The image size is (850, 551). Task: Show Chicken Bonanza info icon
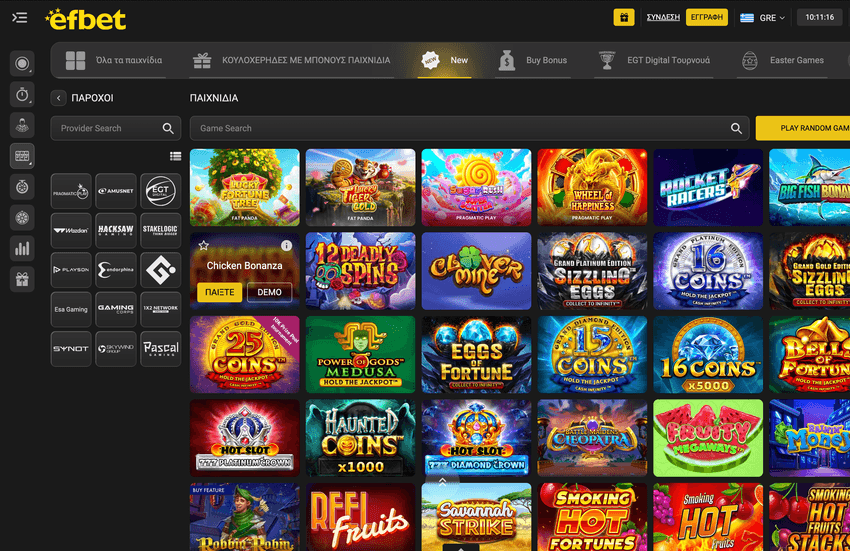(286, 246)
